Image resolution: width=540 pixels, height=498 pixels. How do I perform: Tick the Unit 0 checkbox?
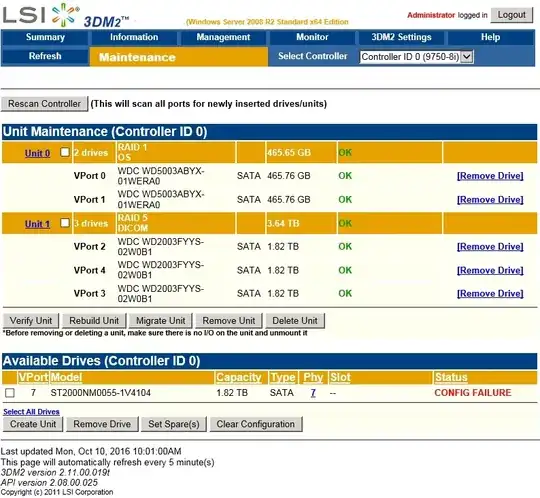[x=65, y=152]
